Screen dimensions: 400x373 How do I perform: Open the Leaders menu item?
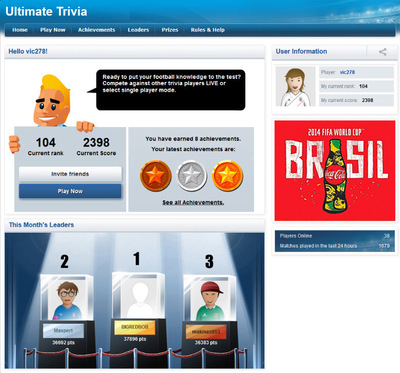point(138,30)
